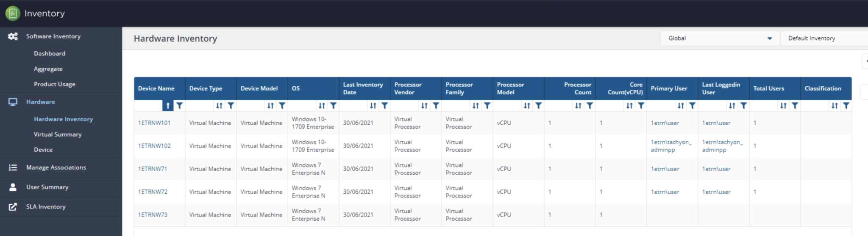Viewport: 868px width, 236px height.
Task: Go to Product Usage menu item
Action: (55, 84)
